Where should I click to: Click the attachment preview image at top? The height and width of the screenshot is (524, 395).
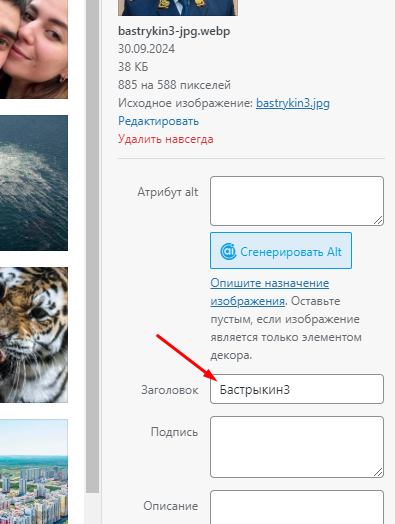[x=178, y=8]
